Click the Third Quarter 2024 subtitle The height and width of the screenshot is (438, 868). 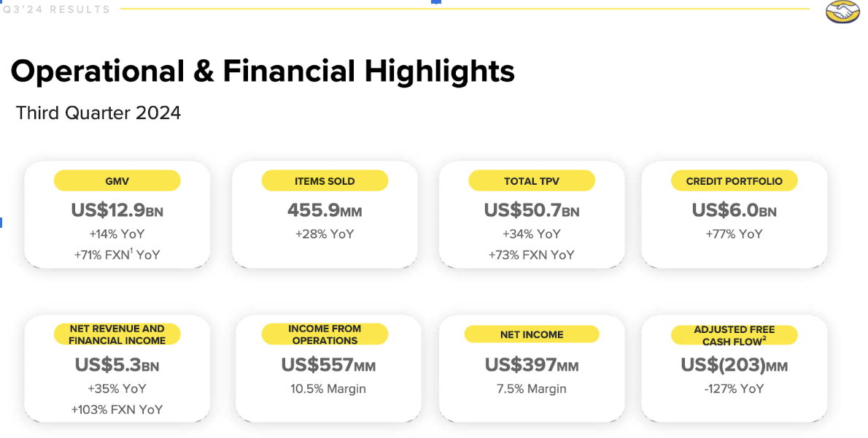click(x=98, y=113)
